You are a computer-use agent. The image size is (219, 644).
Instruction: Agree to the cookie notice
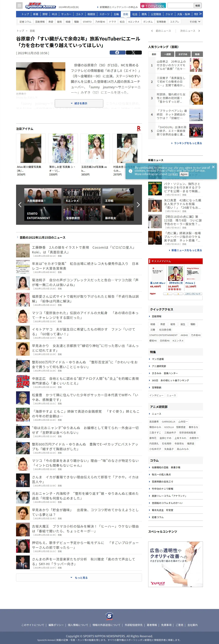[184, 174]
